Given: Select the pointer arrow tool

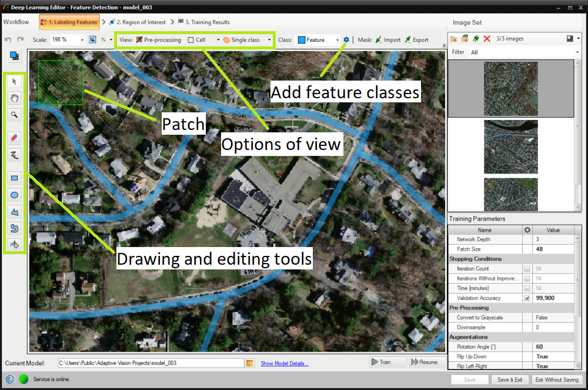Looking at the screenshot, I should click(15, 82).
